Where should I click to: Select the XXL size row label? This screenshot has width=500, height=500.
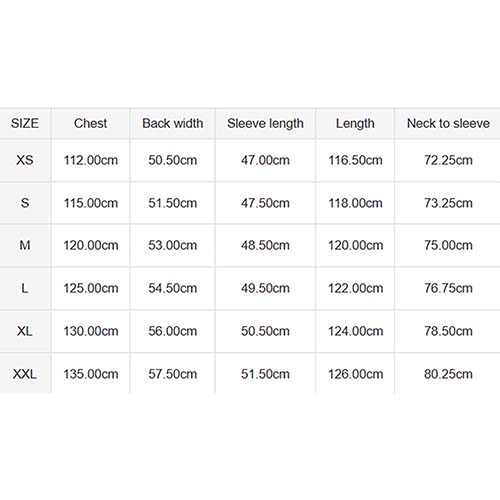click(25, 374)
